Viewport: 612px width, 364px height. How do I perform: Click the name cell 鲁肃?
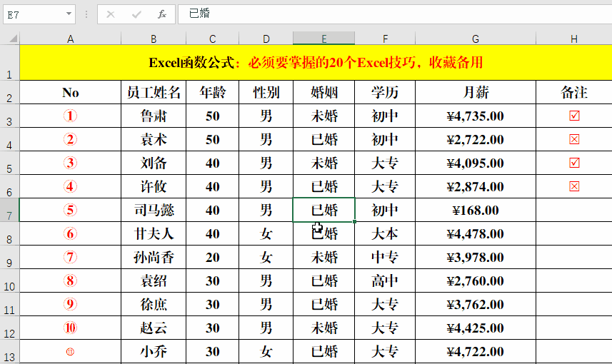pyautogui.click(x=154, y=116)
